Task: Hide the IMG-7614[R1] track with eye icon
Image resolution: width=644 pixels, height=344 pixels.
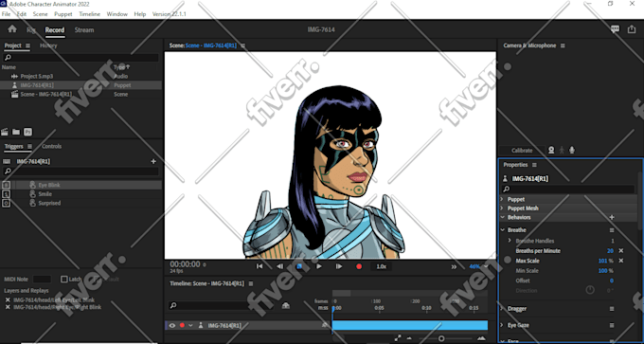Action: 172,325
